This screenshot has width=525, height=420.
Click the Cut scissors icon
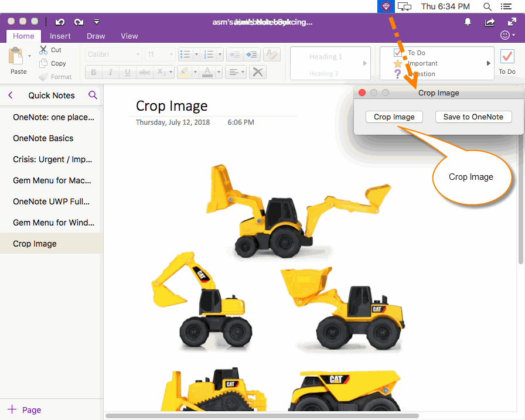pyautogui.click(x=43, y=50)
